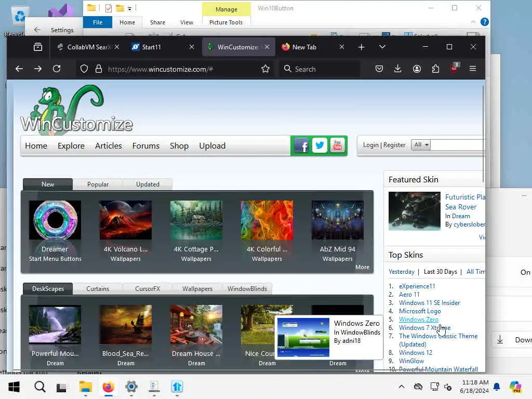Click the Login link

pyautogui.click(x=370, y=145)
